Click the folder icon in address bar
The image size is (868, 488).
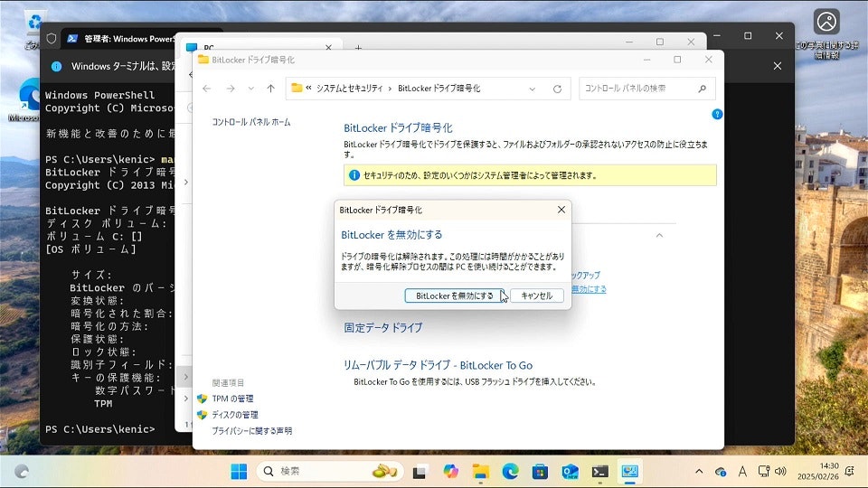click(297, 88)
